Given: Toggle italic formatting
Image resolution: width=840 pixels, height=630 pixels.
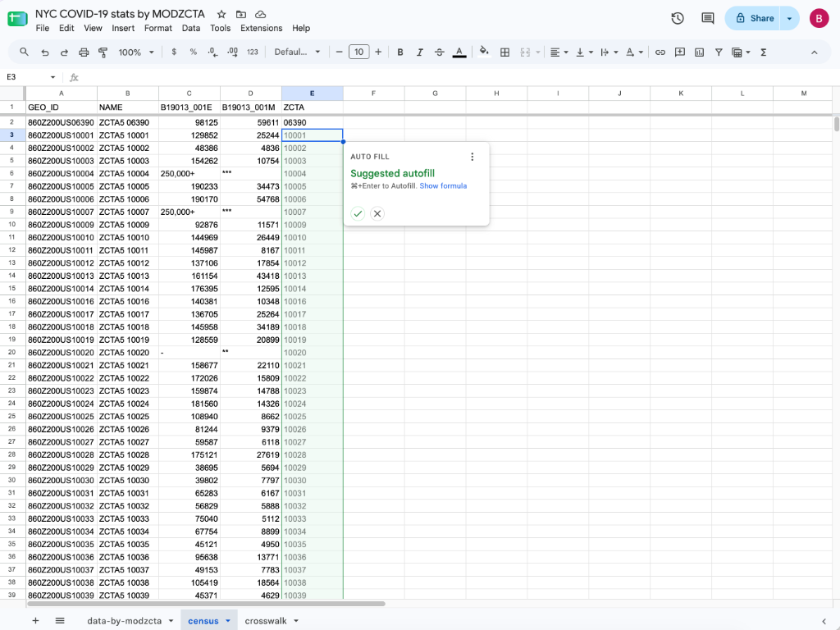Looking at the screenshot, I should (419, 52).
